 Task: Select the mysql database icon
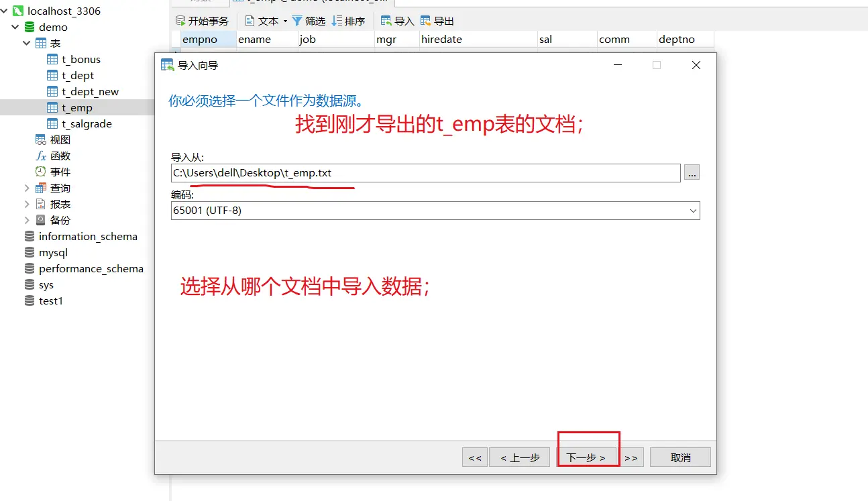click(x=29, y=253)
